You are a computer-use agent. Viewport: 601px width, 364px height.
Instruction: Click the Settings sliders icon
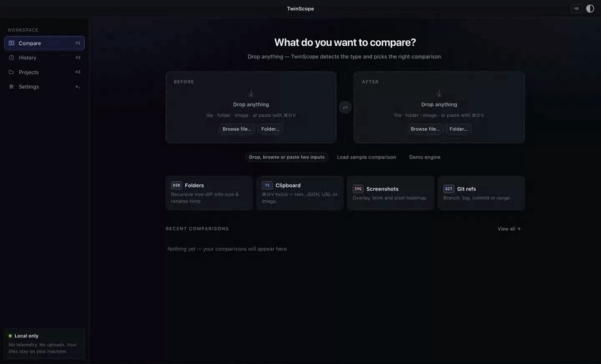[x=11, y=86]
